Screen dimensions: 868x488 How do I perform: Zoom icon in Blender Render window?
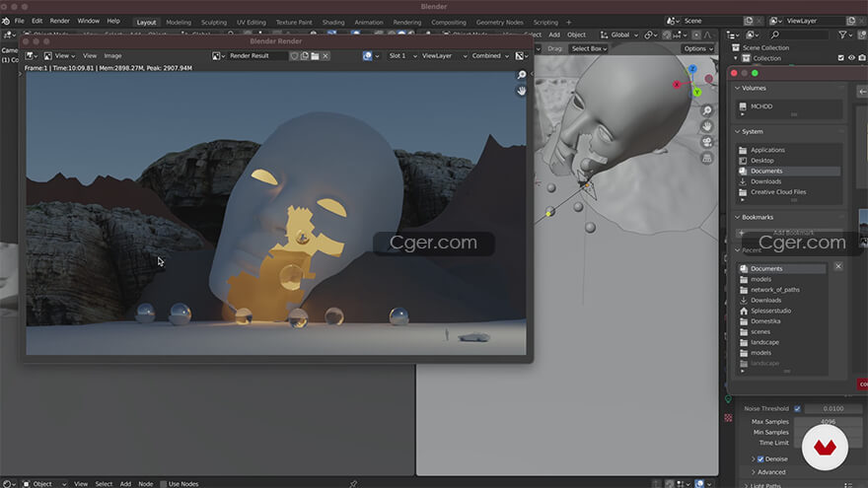coord(522,75)
